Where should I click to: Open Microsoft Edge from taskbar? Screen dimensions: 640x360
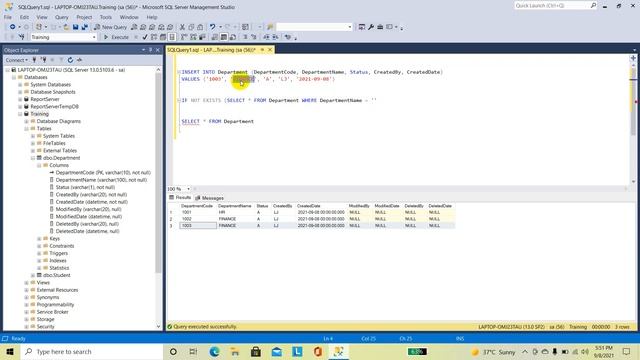(214, 351)
